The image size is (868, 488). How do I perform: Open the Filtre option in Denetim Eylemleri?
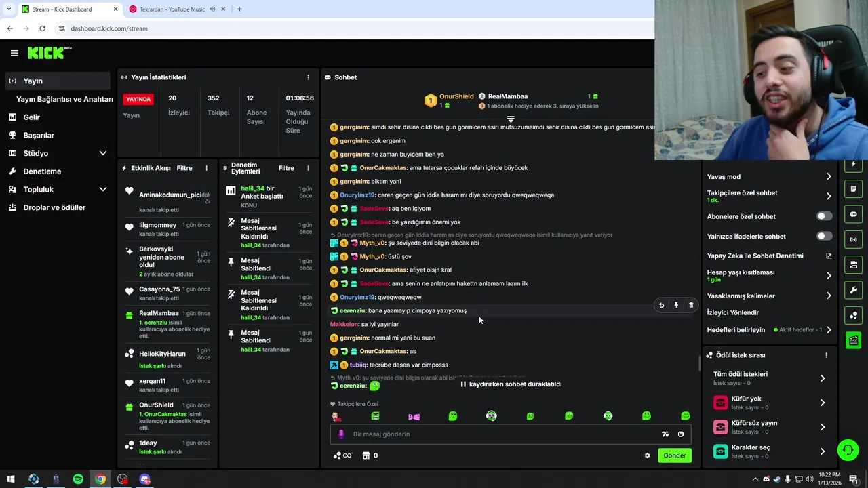click(x=286, y=168)
